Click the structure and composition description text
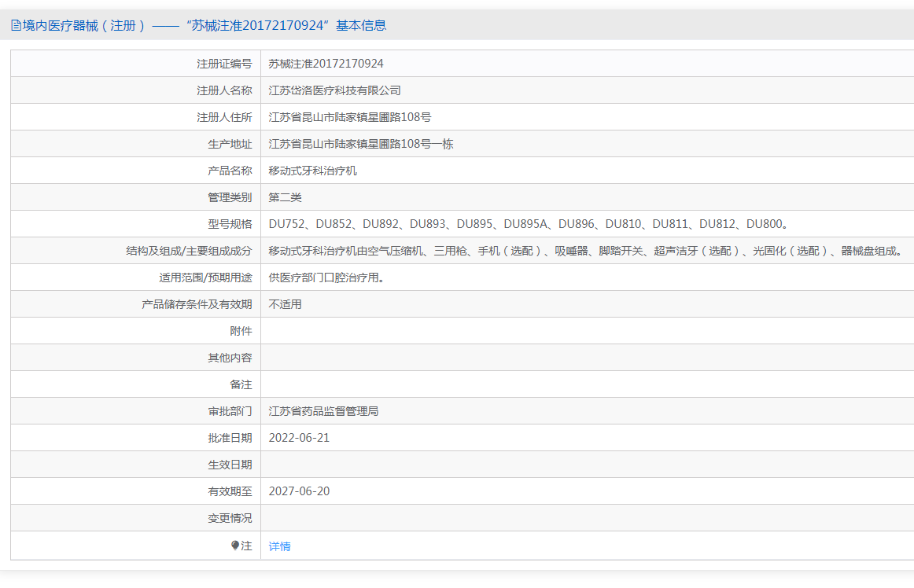 click(585, 251)
